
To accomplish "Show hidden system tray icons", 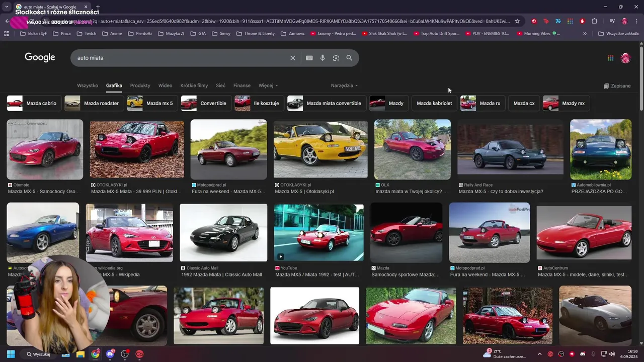I will [x=539, y=354].
